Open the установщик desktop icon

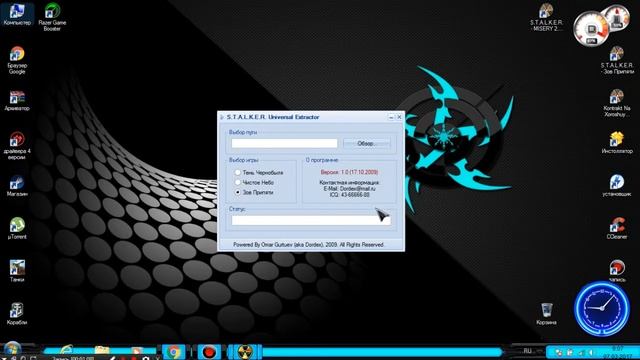[x=617, y=186]
